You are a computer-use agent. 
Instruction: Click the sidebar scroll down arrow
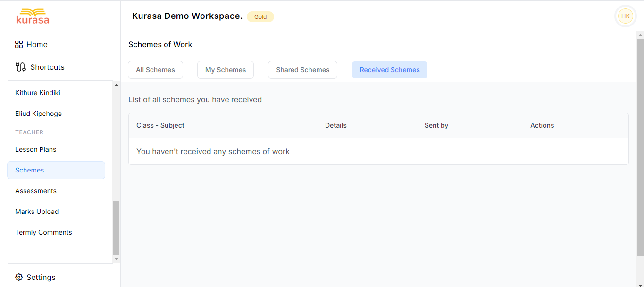coord(117,259)
